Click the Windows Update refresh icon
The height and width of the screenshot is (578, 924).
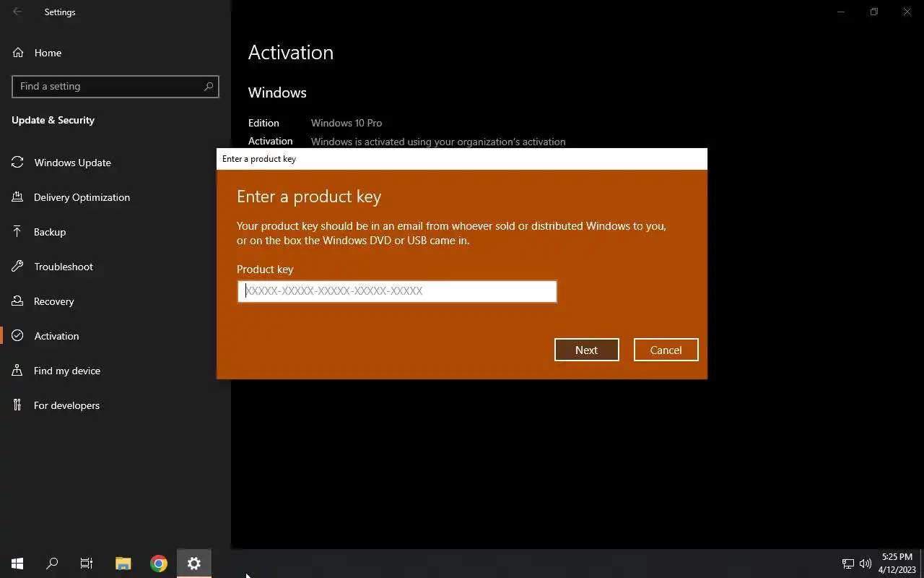point(18,163)
